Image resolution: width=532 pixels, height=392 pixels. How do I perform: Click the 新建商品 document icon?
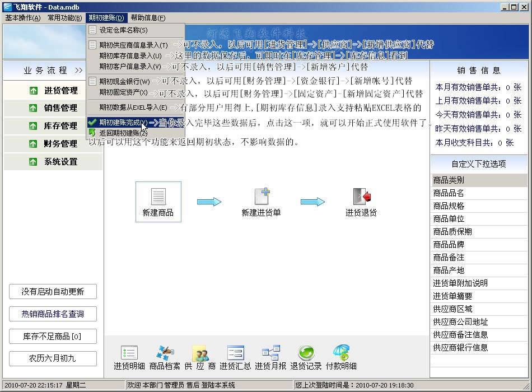coord(158,197)
